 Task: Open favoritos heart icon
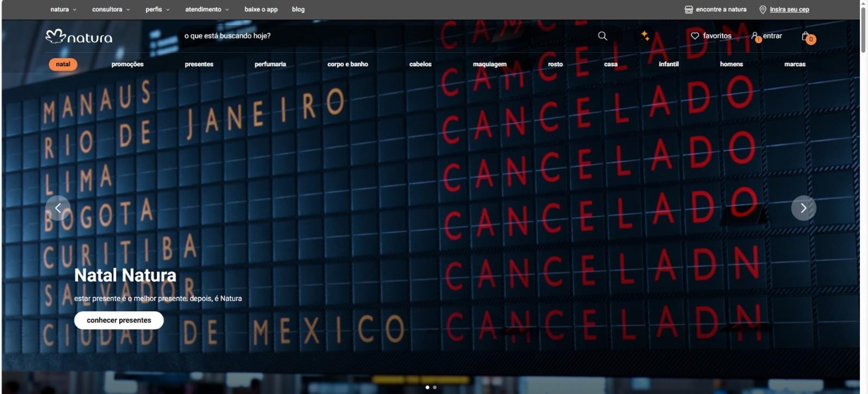point(695,36)
